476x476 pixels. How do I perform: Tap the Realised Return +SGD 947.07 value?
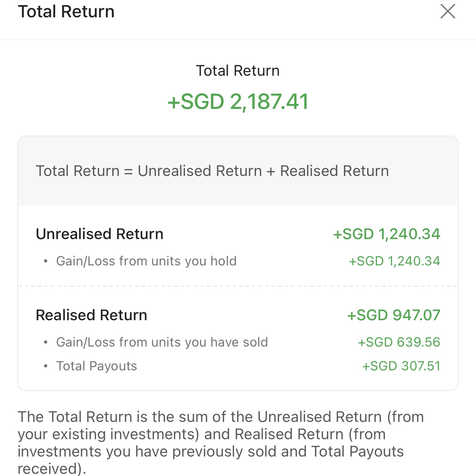tap(394, 315)
